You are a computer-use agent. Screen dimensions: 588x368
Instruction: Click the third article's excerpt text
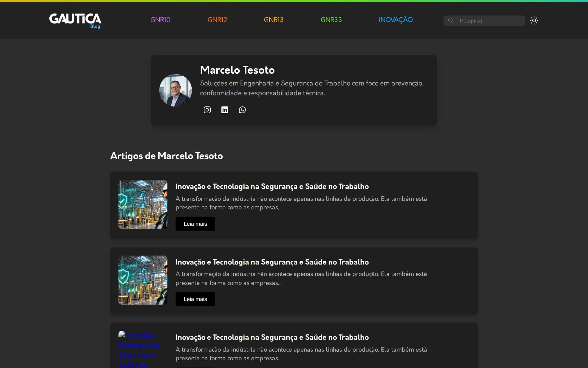point(301,354)
